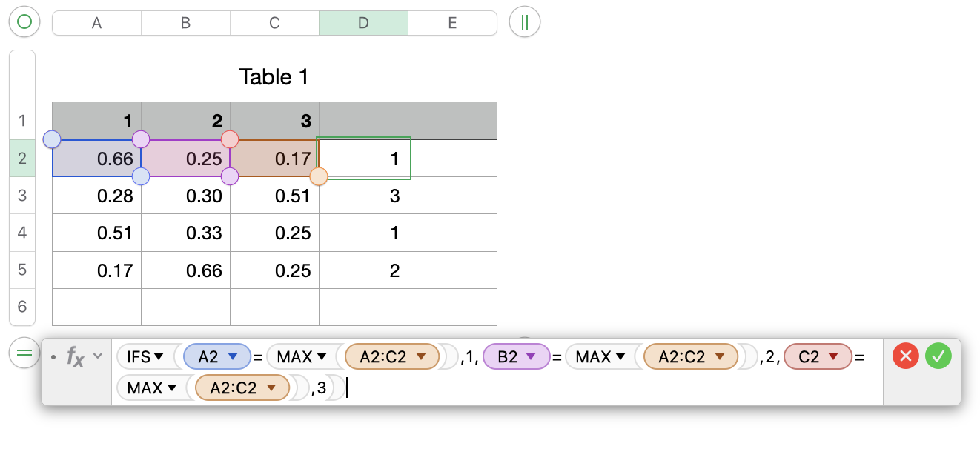Click the purple handle between A2 and B2
The image size is (980, 449).
pos(141,139)
